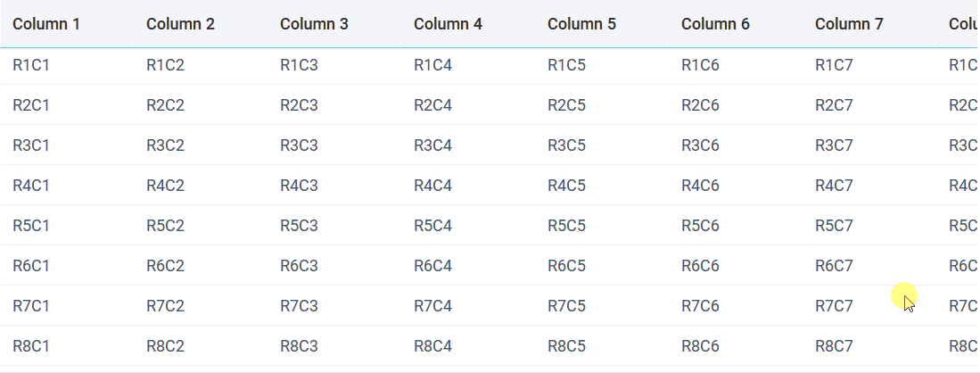Viewport: 980px width, 373px height.
Task: Select cell R1C1
Action: tap(31, 64)
